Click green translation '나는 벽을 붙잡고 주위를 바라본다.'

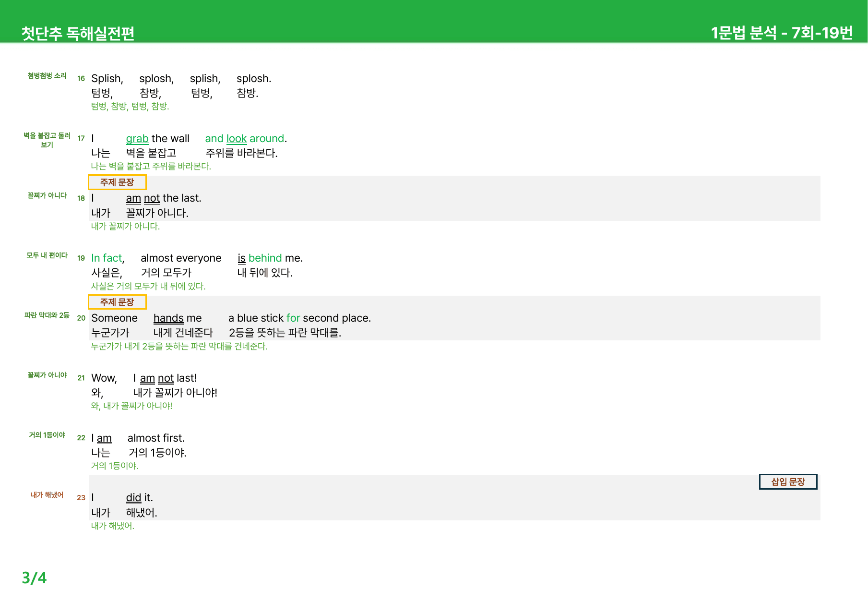(151, 166)
